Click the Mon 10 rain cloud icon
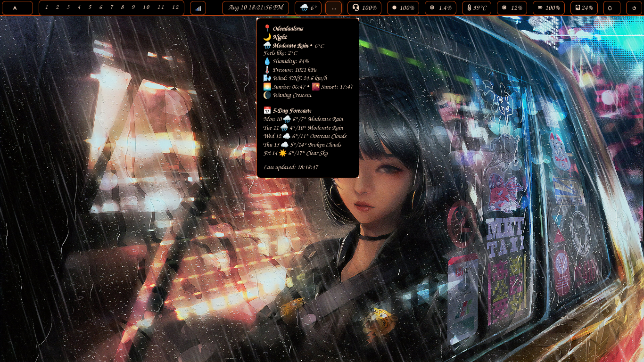Image resolution: width=644 pixels, height=362 pixels. click(x=287, y=119)
